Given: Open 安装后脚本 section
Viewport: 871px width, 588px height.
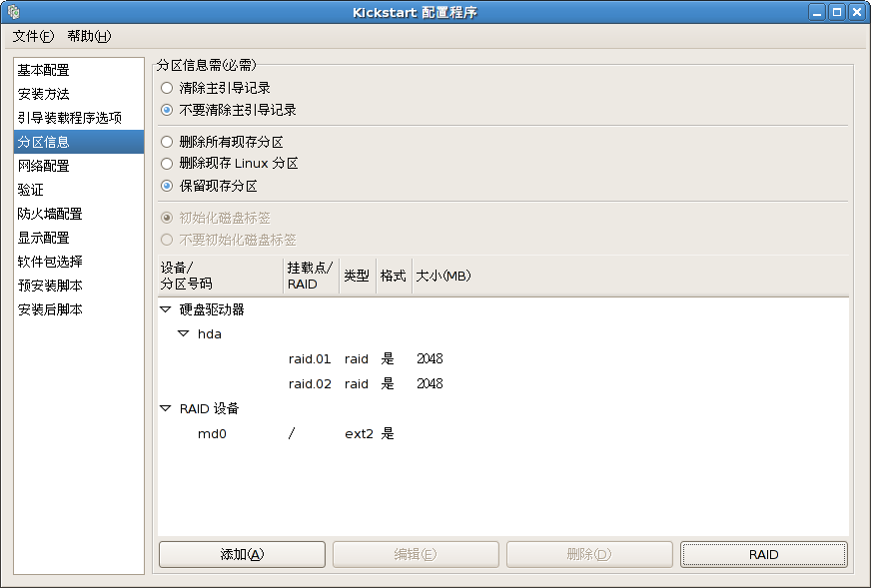Looking at the screenshot, I should tap(78, 309).
